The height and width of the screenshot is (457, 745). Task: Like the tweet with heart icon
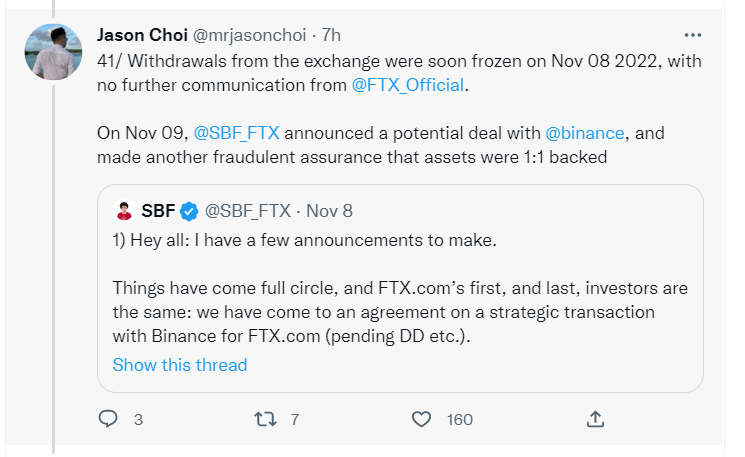pyautogui.click(x=422, y=419)
